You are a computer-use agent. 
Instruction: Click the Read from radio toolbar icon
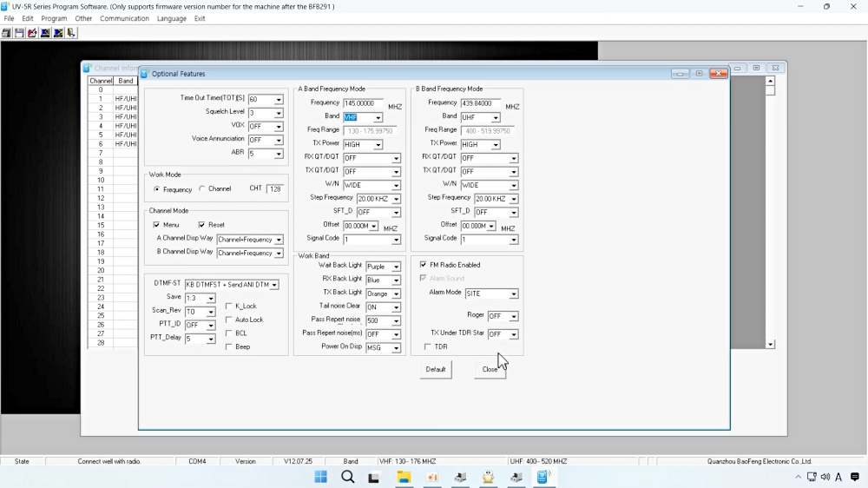point(45,33)
